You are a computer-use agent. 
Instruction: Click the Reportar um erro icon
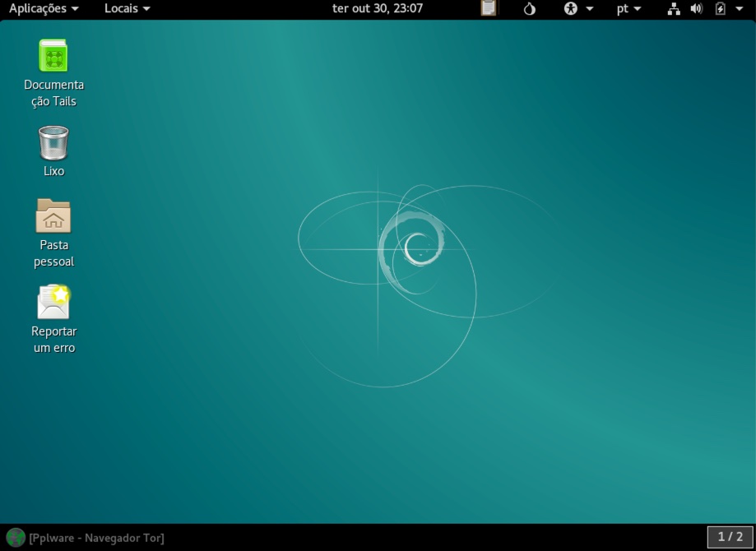tap(53, 303)
